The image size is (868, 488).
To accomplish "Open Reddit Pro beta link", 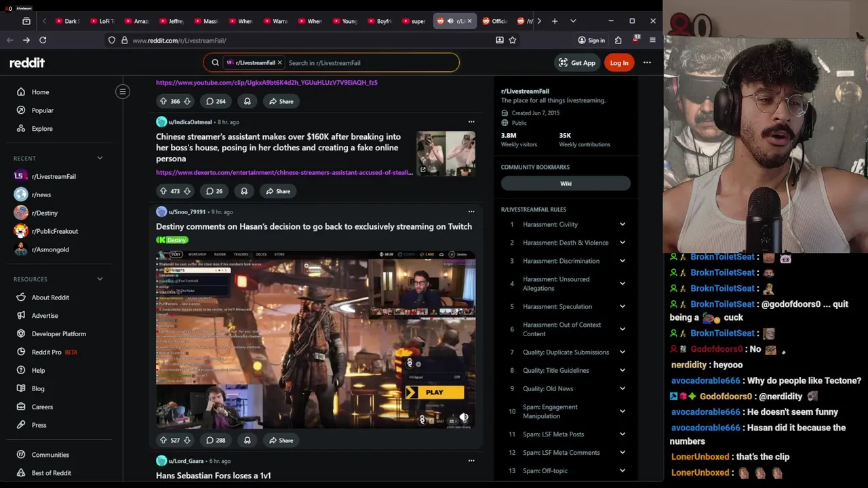I will pos(46,352).
